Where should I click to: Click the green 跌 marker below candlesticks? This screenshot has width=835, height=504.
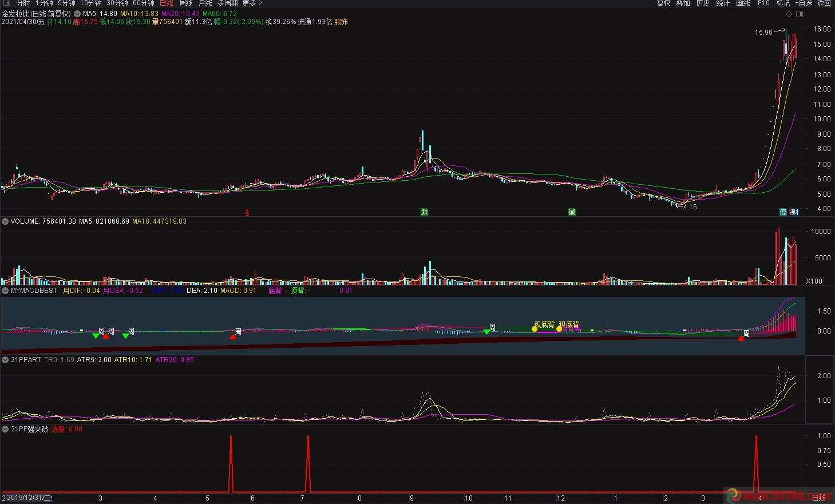pos(424,212)
